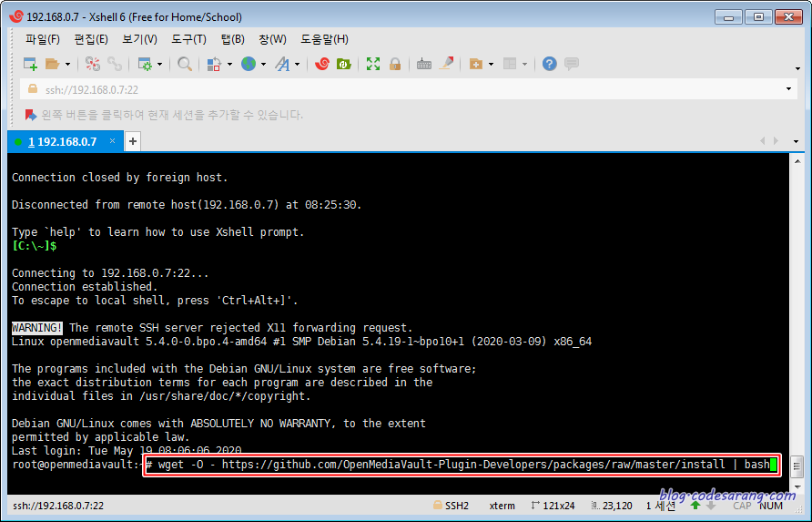Click the terminal scrollbar down arrow
Viewport: 812px width, 522px height.
pyautogui.click(x=797, y=487)
